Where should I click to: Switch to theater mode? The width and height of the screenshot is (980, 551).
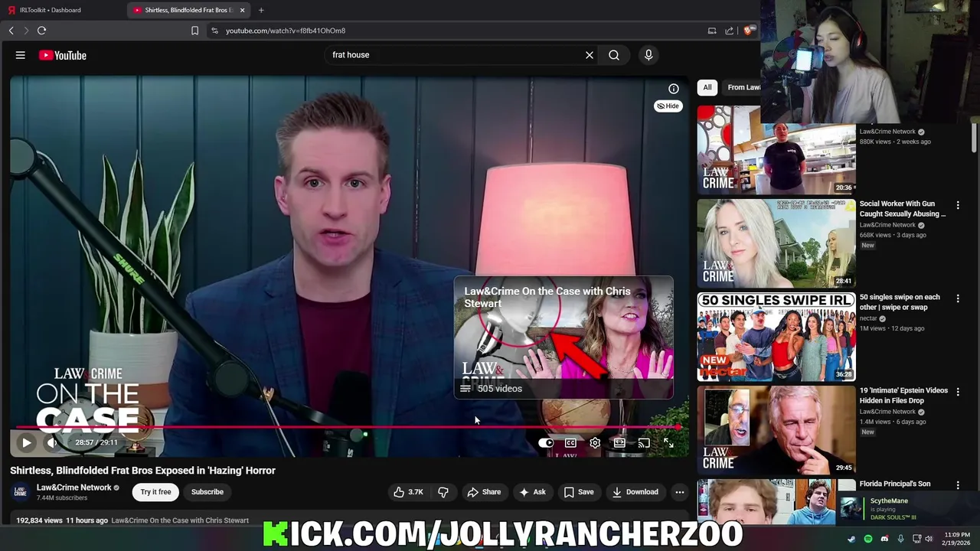[619, 442]
